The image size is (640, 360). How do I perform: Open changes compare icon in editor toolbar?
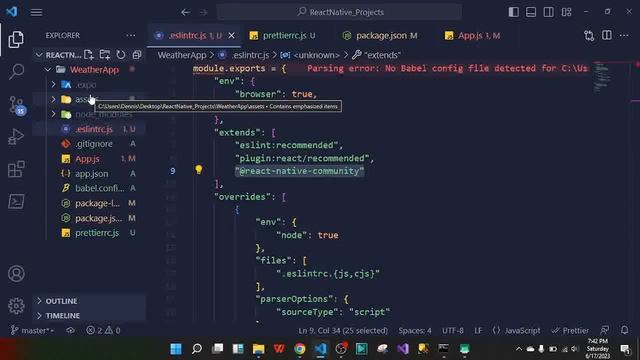(589, 36)
